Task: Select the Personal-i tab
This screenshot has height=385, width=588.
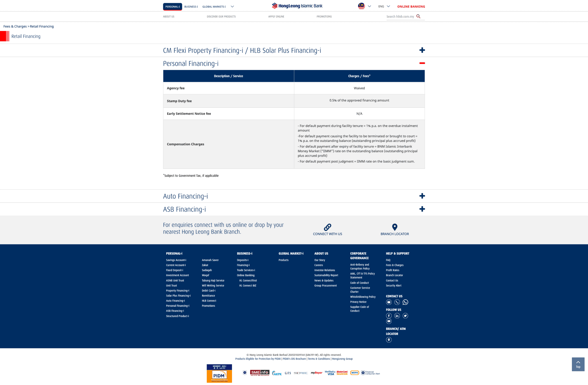Action: (x=173, y=7)
